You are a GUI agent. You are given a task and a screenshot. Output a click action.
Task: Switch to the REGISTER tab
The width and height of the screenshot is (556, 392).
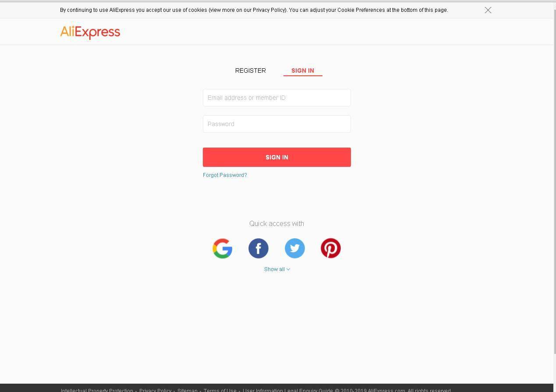point(251,71)
